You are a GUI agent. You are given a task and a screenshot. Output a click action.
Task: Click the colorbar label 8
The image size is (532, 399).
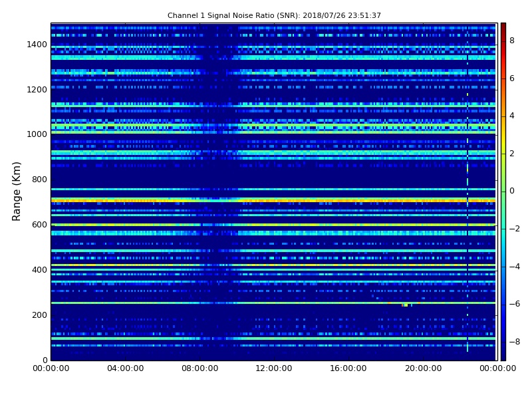click(512, 41)
